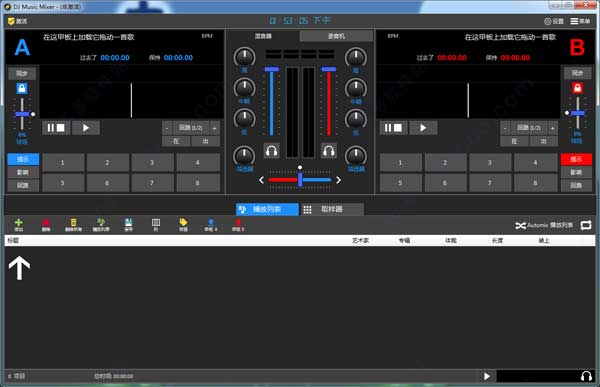
Task: Click the sync button on deck A
Action: coord(22,73)
